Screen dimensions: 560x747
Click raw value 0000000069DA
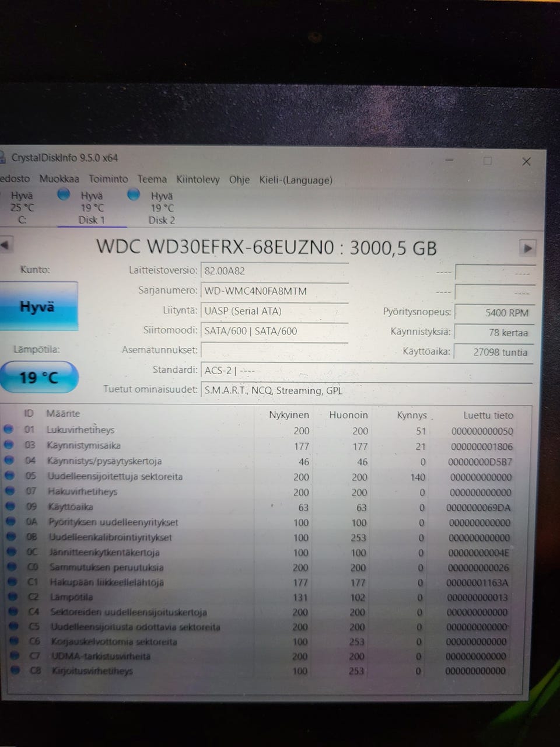tap(478, 508)
